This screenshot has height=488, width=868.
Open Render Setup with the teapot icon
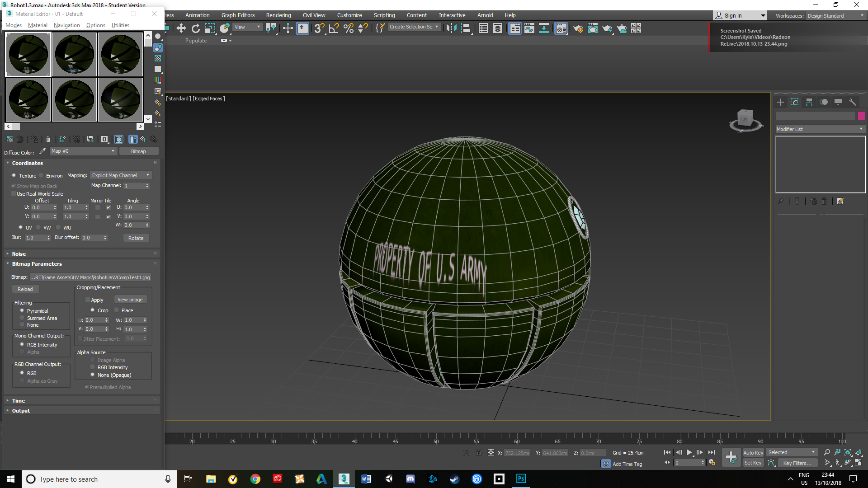click(x=578, y=28)
